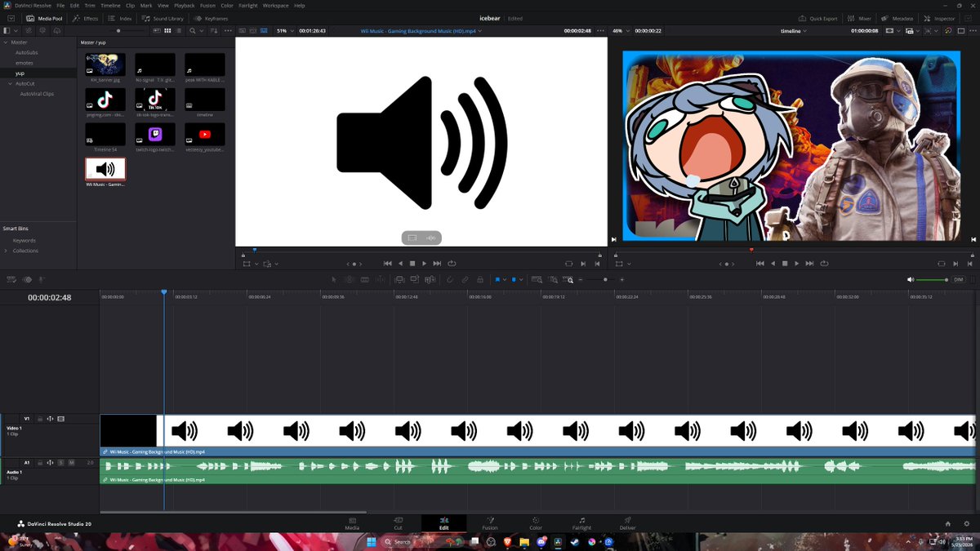
Task: Switch media pool to thumbnail view
Action: (167, 30)
